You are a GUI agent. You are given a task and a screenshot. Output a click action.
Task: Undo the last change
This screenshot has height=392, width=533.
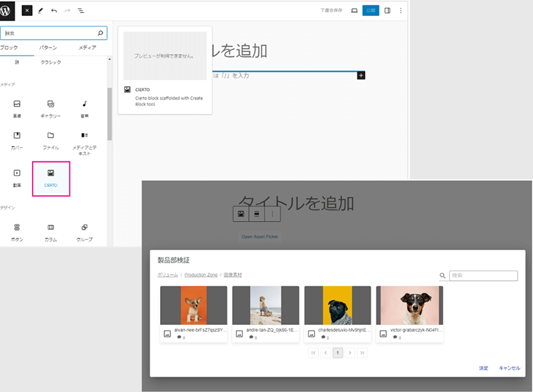[x=54, y=10]
